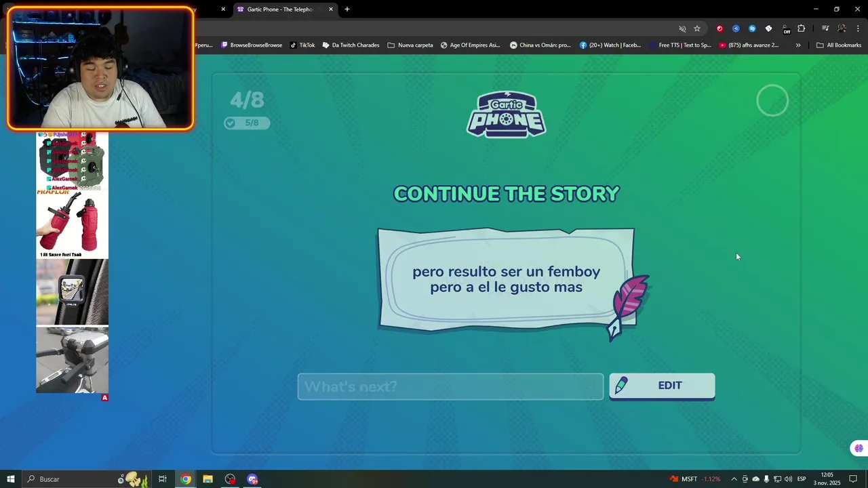Click the MSFT stock widget on taskbar

(x=694, y=479)
